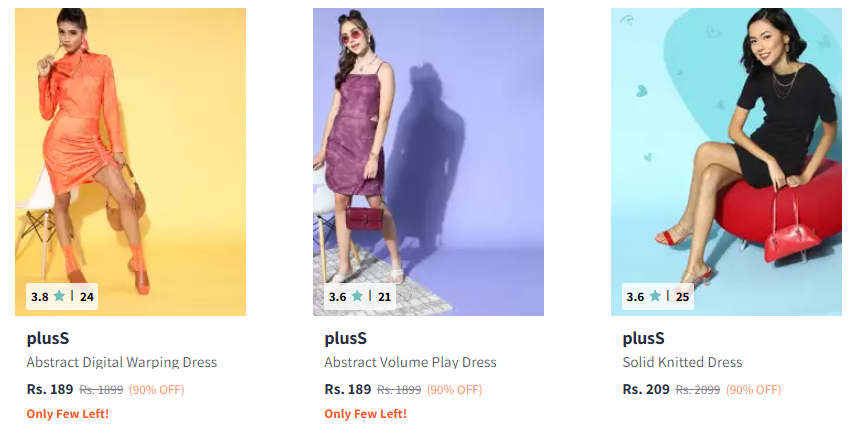Click the plusS brand above Abstract Volume Play Dress

[x=346, y=339]
